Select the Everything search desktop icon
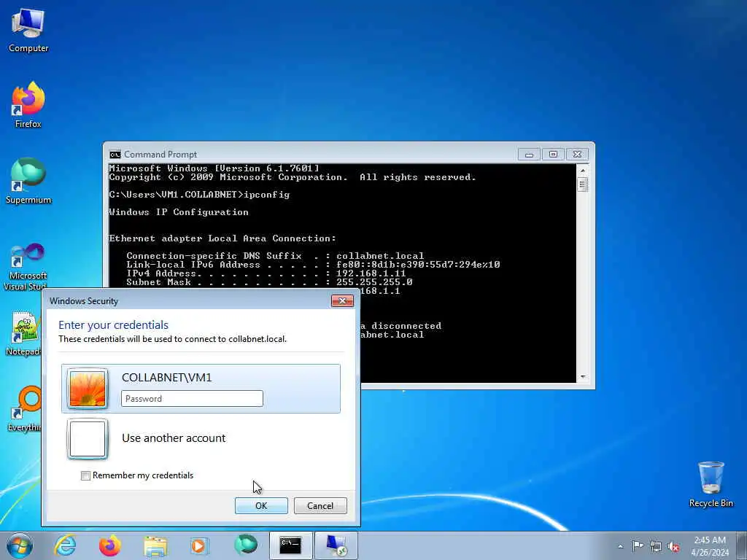This screenshot has width=747, height=560. pyautogui.click(x=25, y=408)
